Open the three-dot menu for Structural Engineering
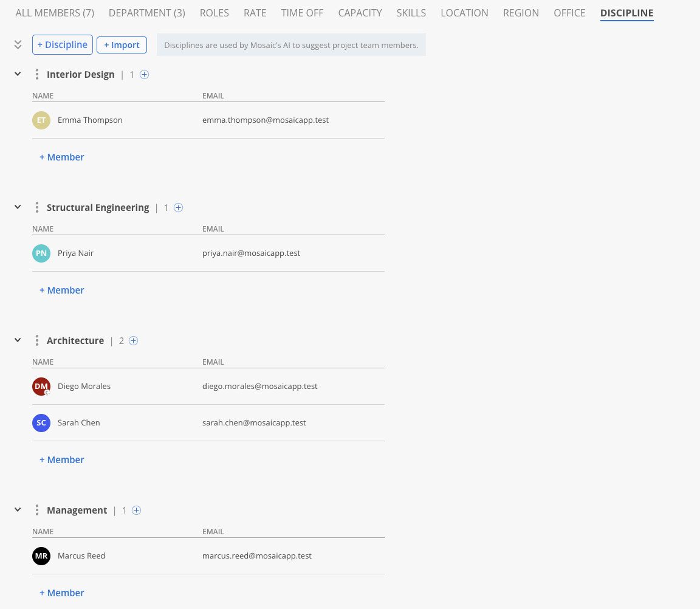This screenshot has height=609, width=700. [x=36, y=208]
